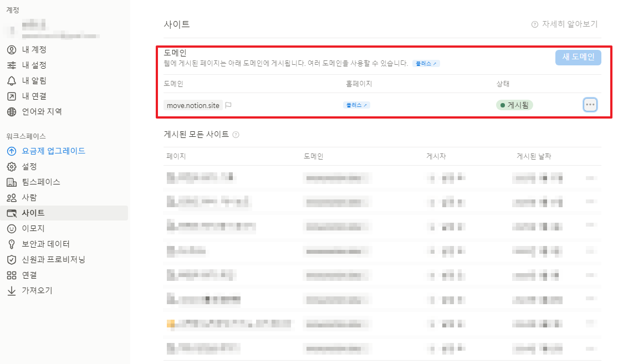Click 상태 column header
The width and height of the screenshot is (618, 364).
(x=503, y=84)
